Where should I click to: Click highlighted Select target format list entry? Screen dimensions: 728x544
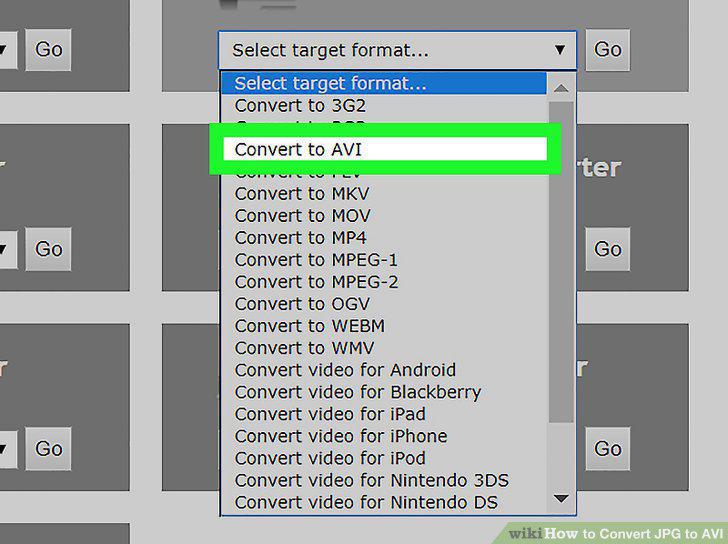pos(384,84)
